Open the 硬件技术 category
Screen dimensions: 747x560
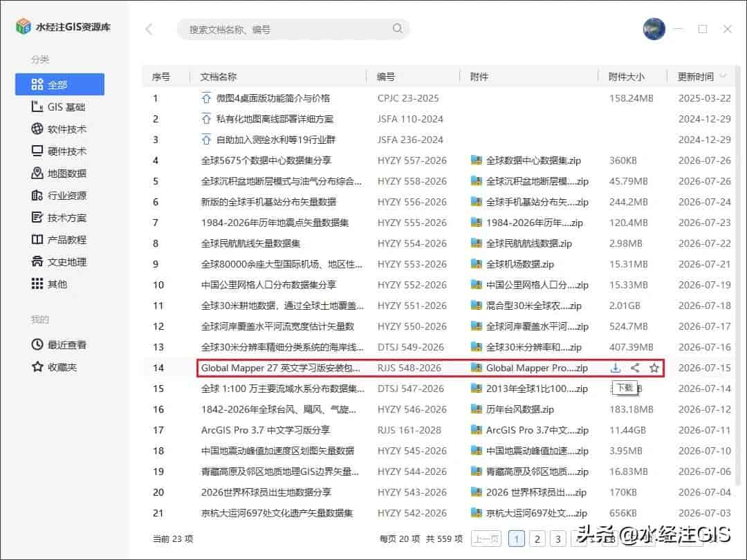tap(59, 151)
